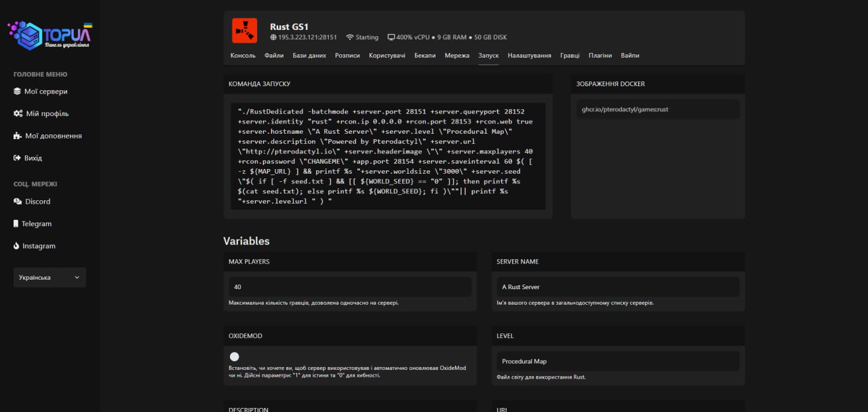Click the Server Name input field
This screenshot has height=412, width=868.
(618, 287)
